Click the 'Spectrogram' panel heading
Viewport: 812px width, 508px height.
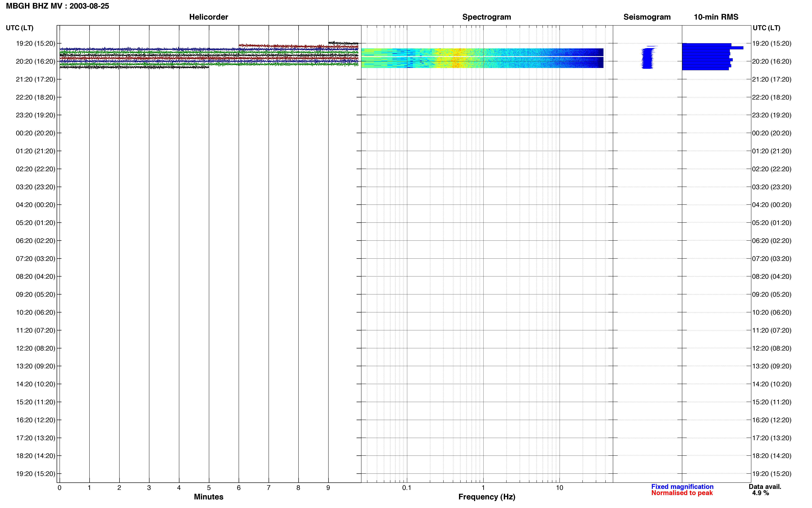pyautogui.click(x=487, y=17)
